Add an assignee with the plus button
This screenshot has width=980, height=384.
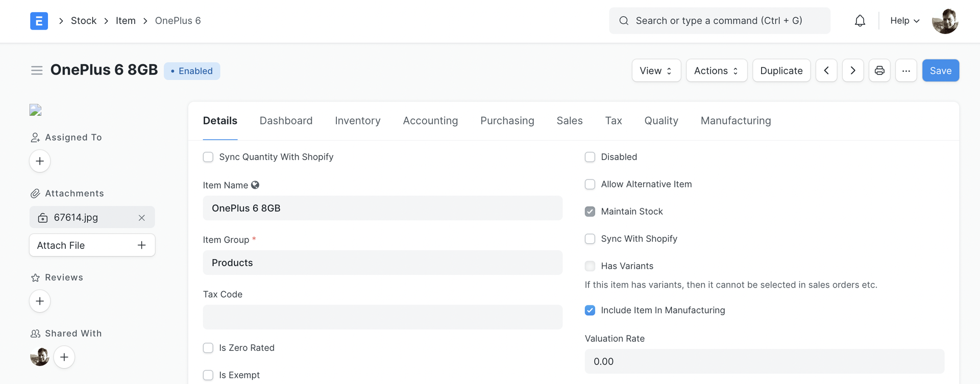point(40,161)
